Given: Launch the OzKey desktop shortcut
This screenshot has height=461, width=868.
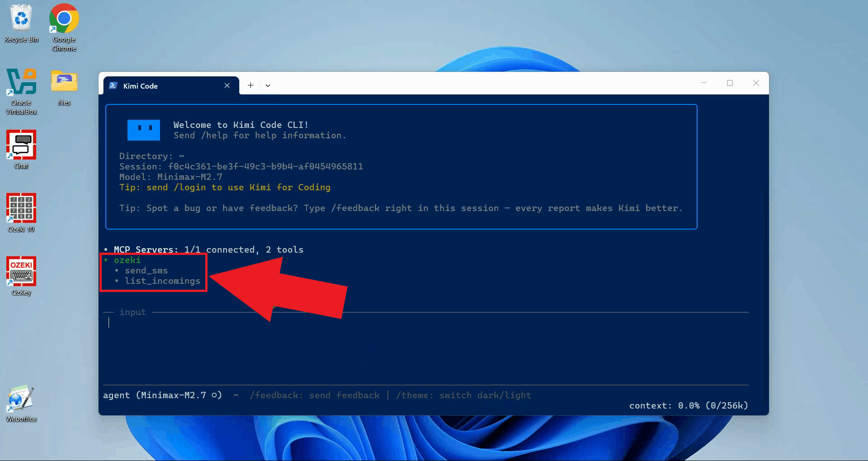Looking at the screenshot, I should 21,276.
